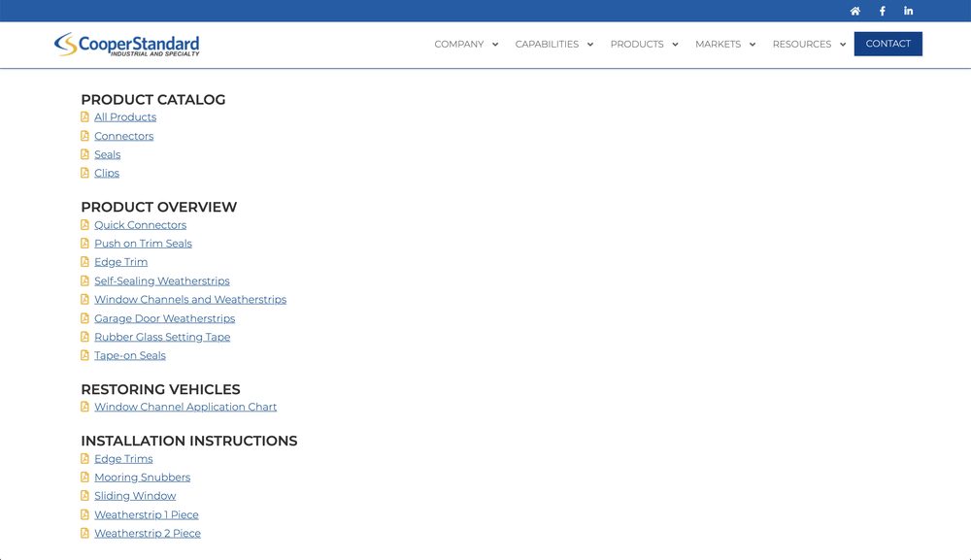Click PDF icon beside Edge Trims
Image resolution: width=971 pixels, height=560 pixels.
[84, 458]
